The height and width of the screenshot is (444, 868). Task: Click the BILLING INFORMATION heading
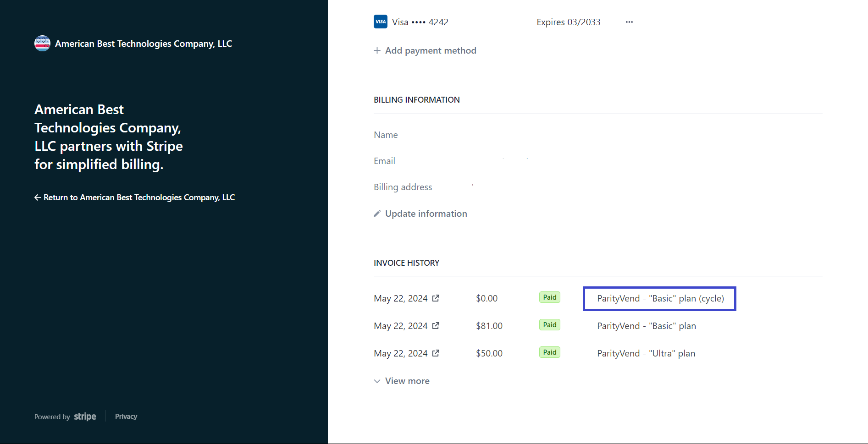tap(417, 100)
